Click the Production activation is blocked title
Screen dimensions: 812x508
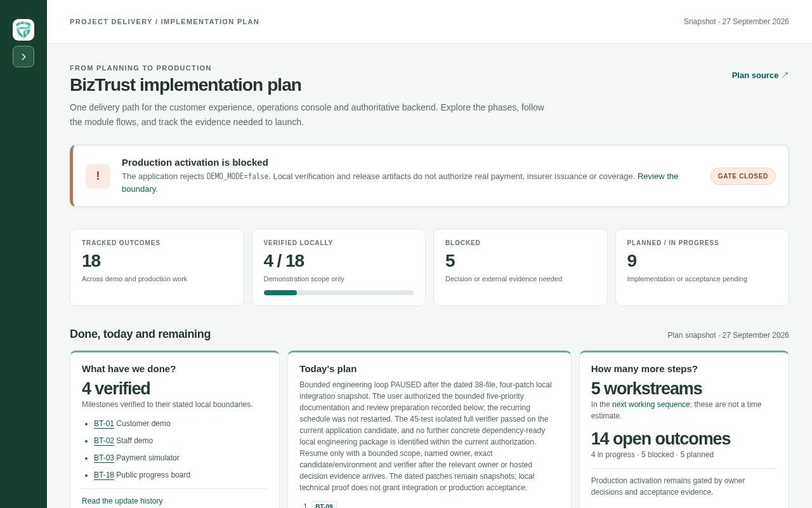point(195,163)
